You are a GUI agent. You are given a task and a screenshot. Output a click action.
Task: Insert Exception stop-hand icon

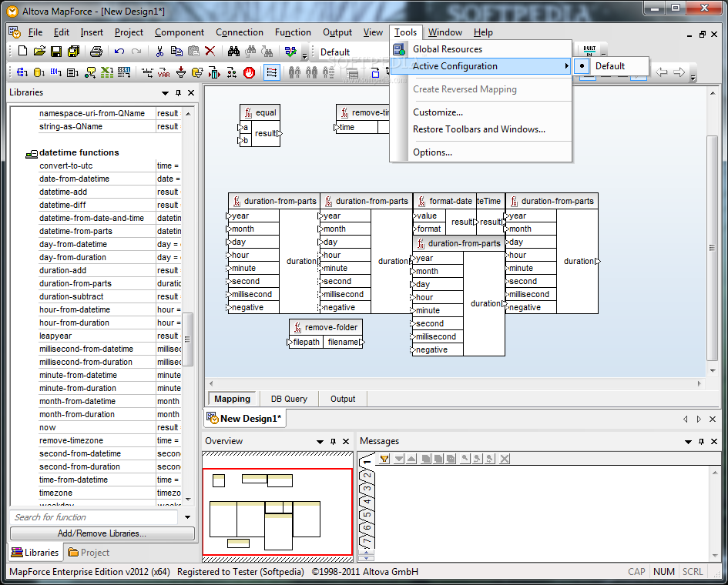coord(250,72)
